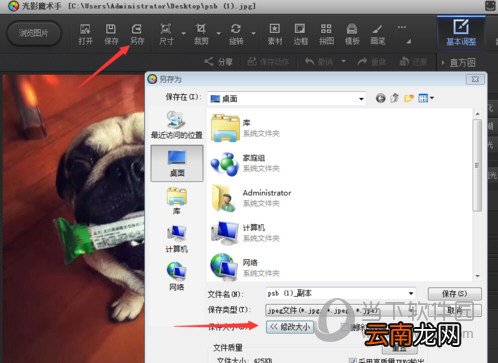Click the 保存 save icon
The height and width of the screenshot is (363, 498).
point(111,34)
